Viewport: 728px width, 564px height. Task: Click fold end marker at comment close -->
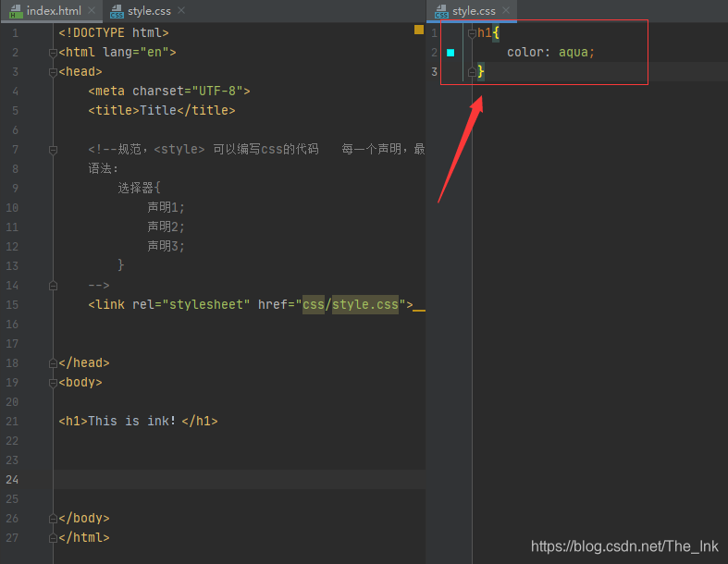(x=53, y=286)
